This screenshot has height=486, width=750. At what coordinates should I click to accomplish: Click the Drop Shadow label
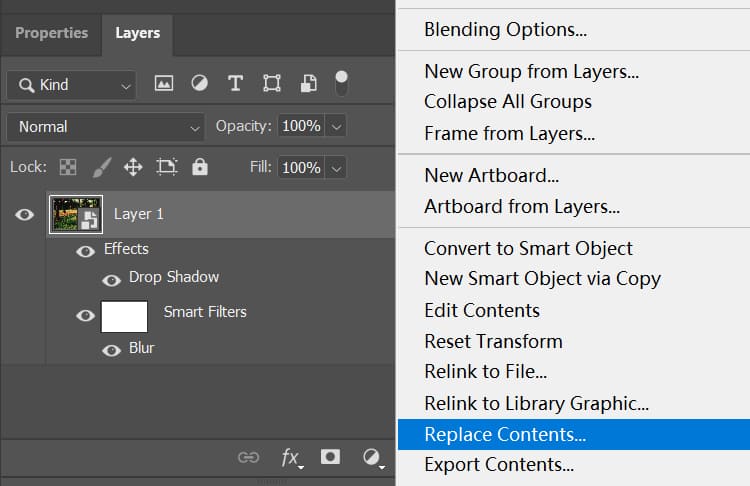(x=174, y=277)
